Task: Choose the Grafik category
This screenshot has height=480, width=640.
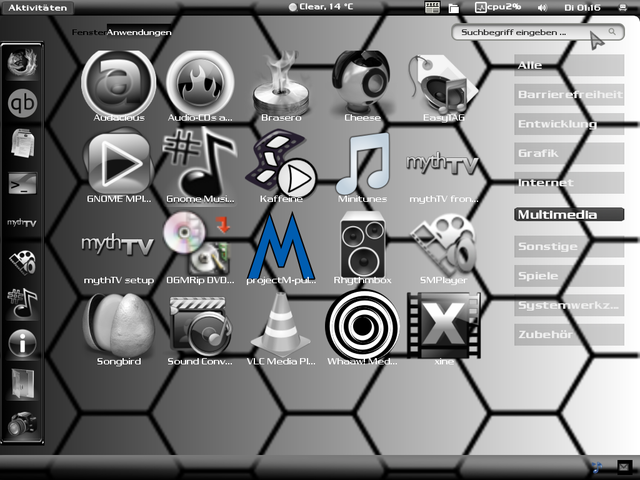Action: click(569, 153)
